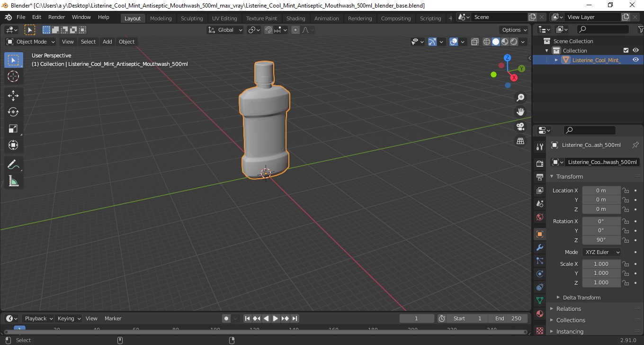Screen dimensions: 644x345
Task: Click the play animation button
Action: (x=276, y=318)
